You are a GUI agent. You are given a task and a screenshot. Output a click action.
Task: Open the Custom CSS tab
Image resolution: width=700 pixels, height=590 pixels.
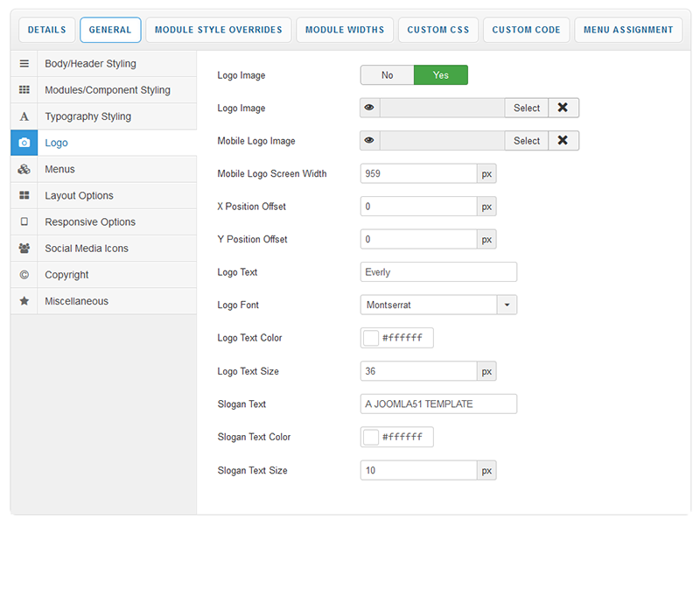click(438, 30)
